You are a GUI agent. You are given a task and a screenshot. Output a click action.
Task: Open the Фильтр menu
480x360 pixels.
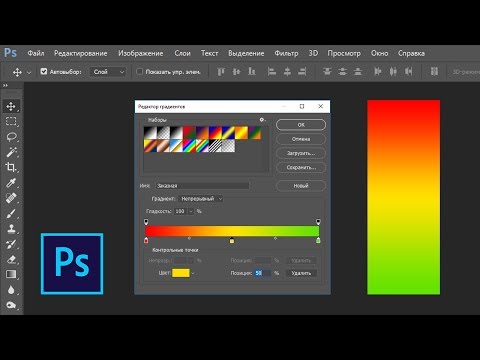click(286, 53)
